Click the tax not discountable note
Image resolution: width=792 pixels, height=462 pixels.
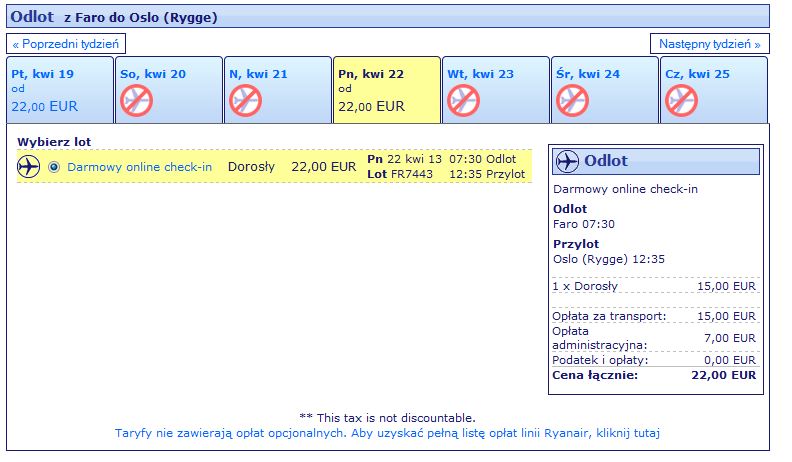(x=387, y=418)
